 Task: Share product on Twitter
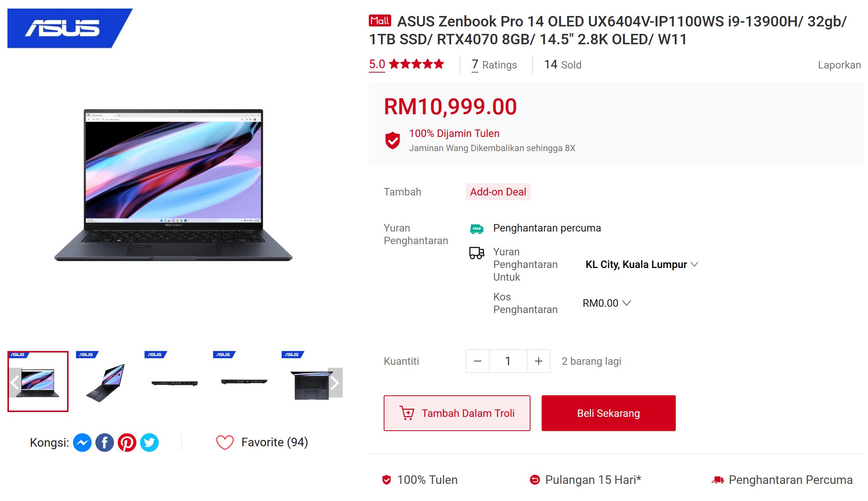pos(149,443)
